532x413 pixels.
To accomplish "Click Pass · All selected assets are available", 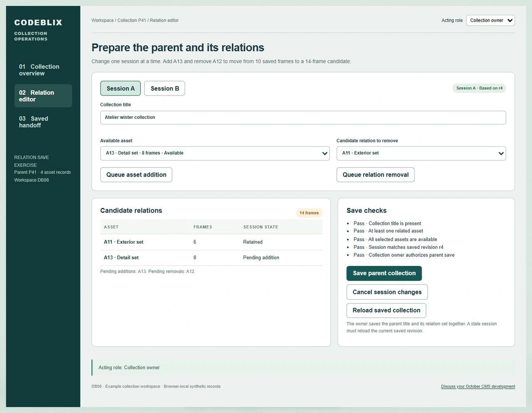I will coord(395,240).
